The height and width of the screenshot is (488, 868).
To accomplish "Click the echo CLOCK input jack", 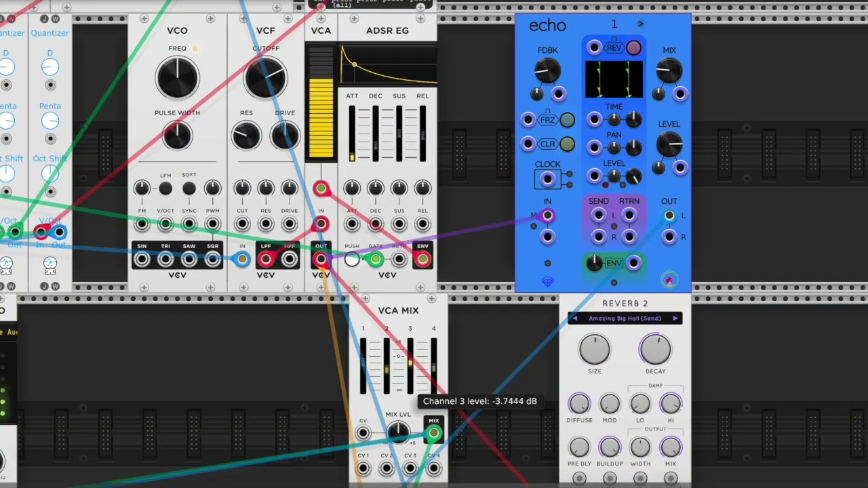I will 547,179.
